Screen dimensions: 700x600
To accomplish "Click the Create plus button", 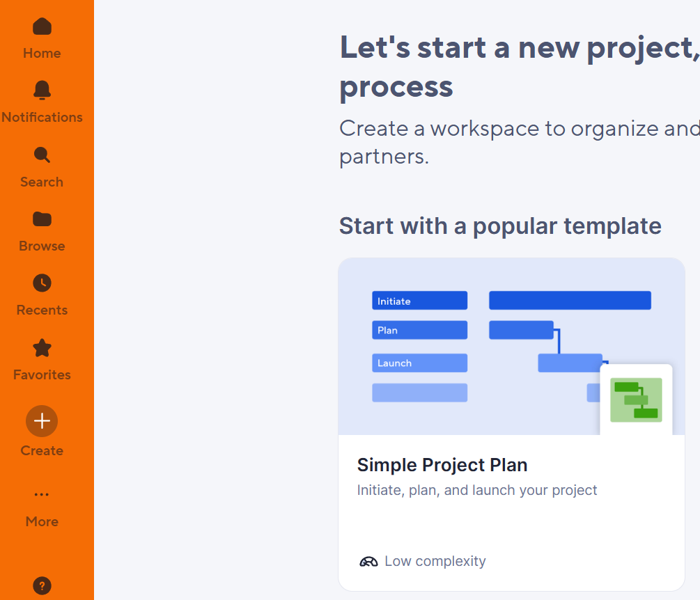I will click(42, 421).
